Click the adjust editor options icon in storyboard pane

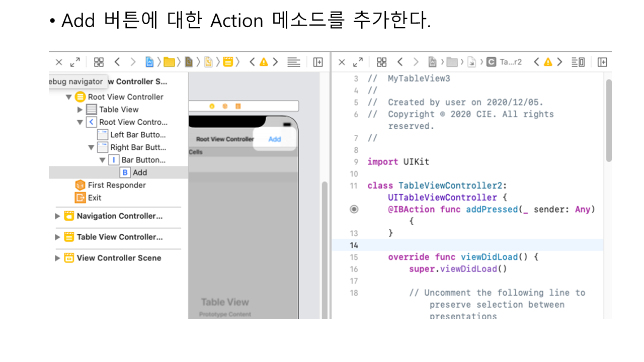[293, 62]
